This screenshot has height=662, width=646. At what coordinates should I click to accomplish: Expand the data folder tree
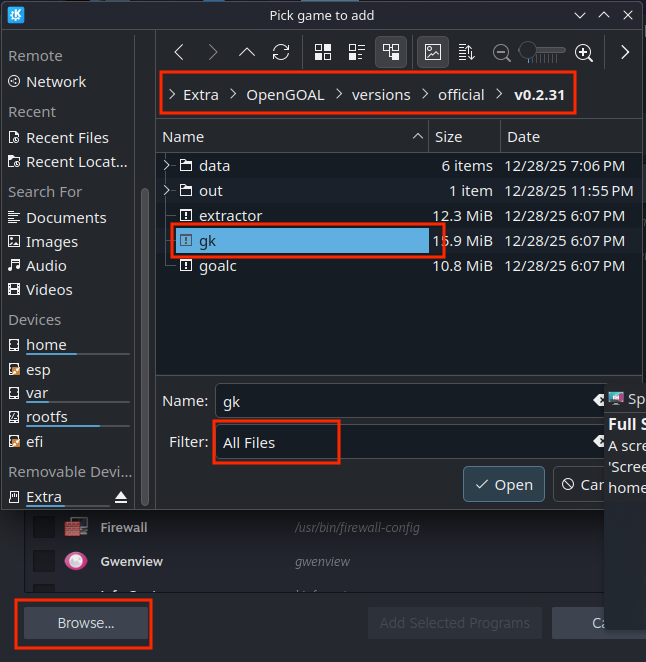(x=167, y=165)
